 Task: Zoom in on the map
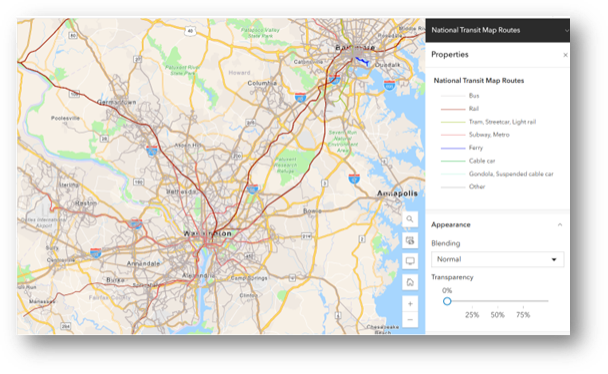coord(410,303)
